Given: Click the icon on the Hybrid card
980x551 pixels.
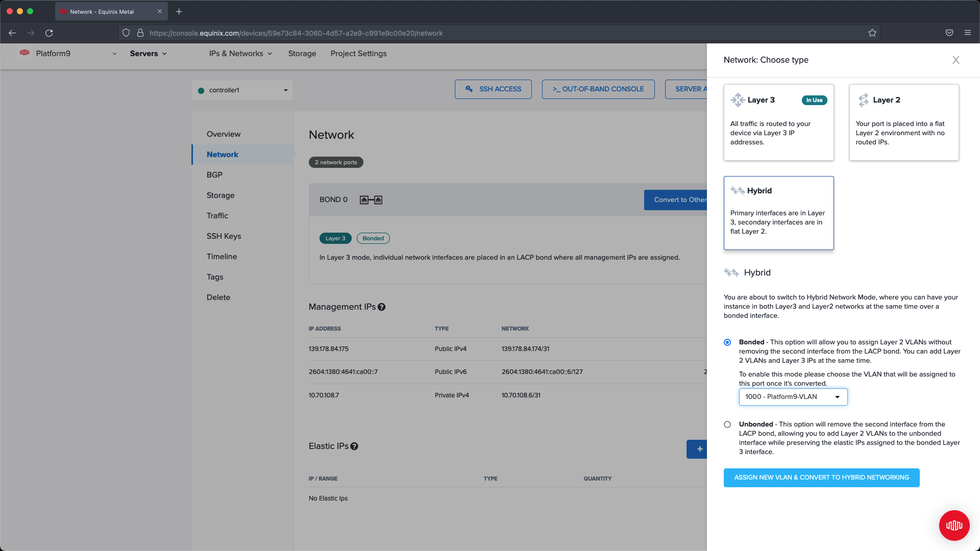Looking at the screenshot, I should 737,191.
